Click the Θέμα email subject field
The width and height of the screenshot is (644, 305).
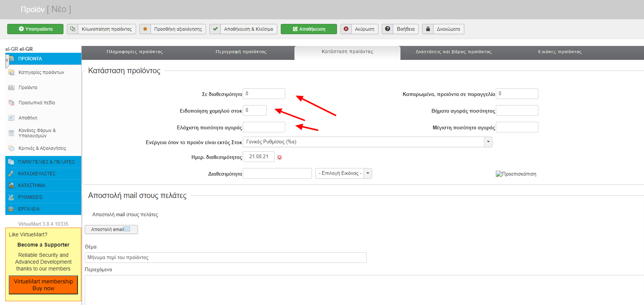[x=226, y=258]
